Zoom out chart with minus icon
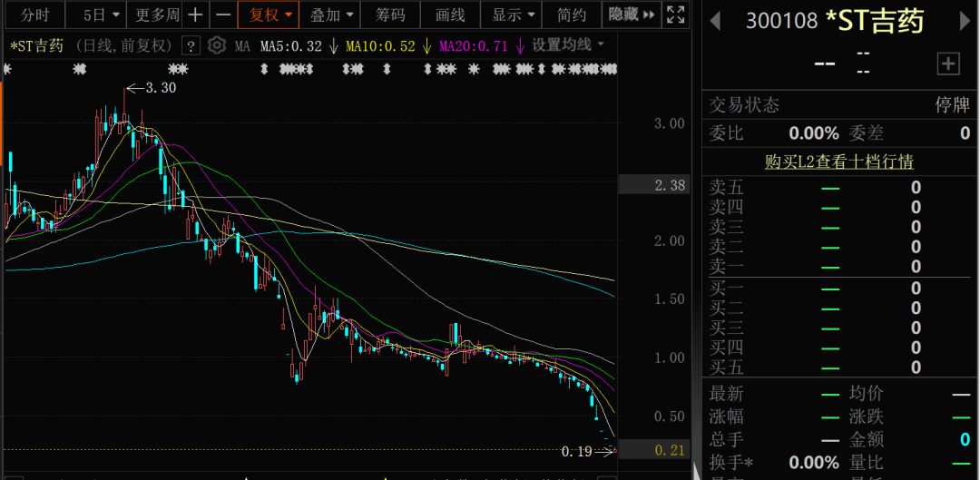 tap(222, 15)
